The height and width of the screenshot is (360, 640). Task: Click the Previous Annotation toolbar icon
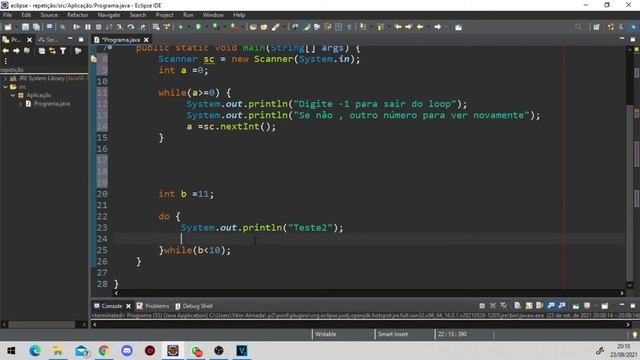coord(380,27)
